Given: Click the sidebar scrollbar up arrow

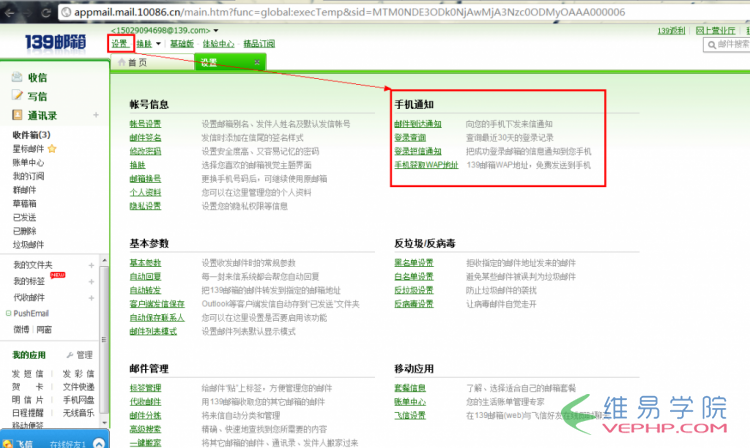Looking at the screenshot, I should 104,260.
